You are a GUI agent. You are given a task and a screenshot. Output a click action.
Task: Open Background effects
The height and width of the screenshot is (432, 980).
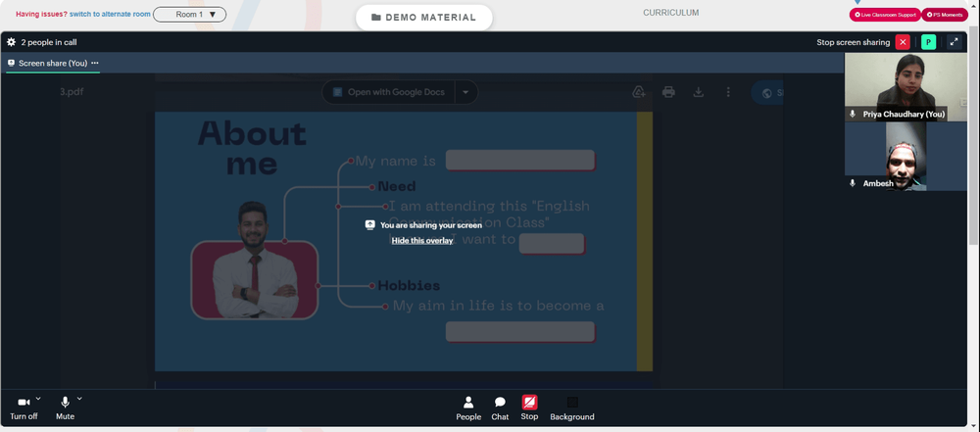572,408
